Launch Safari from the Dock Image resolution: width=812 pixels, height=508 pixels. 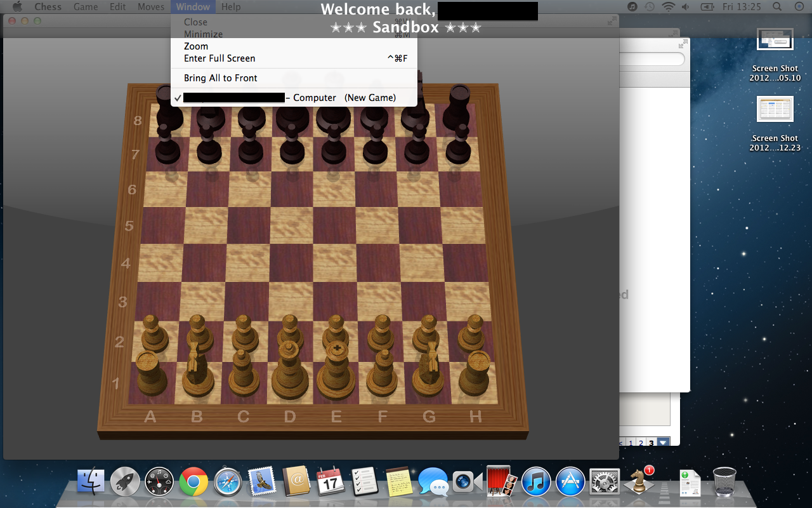pos(228,482)
